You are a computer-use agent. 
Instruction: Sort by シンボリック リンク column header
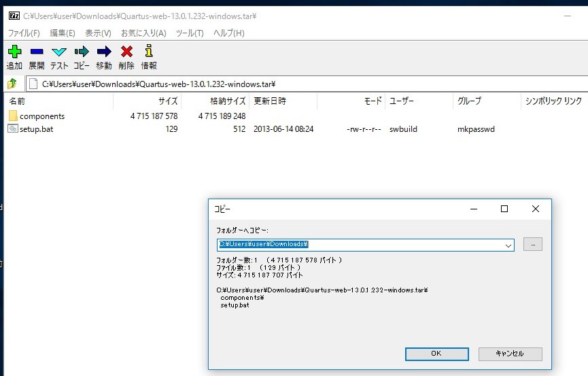555,101
